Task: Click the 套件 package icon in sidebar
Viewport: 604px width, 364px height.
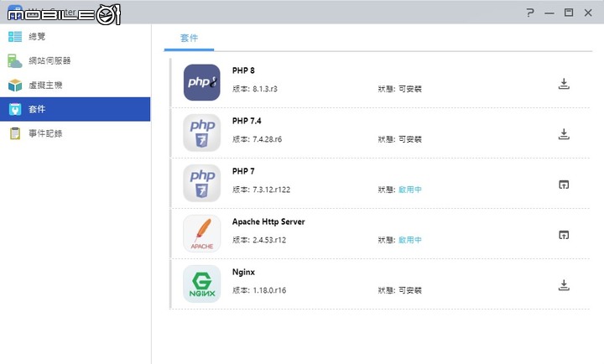Action: point(15,109)
